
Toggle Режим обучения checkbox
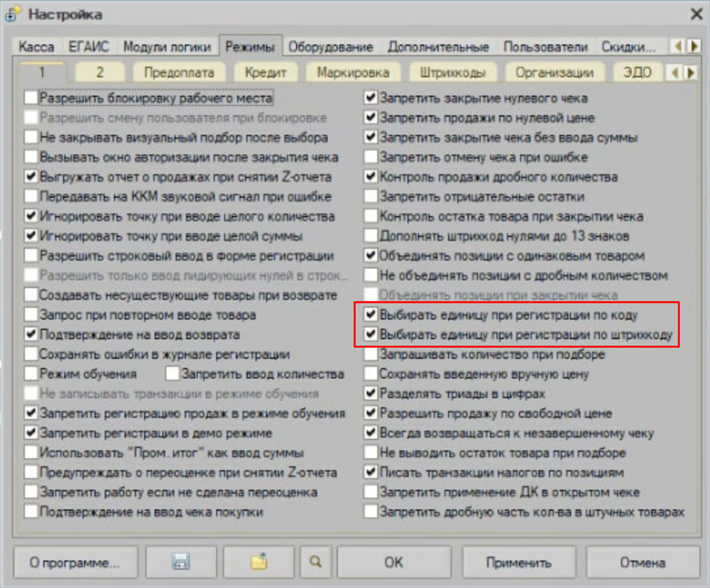pyautogui.click(x=31, y=374)
